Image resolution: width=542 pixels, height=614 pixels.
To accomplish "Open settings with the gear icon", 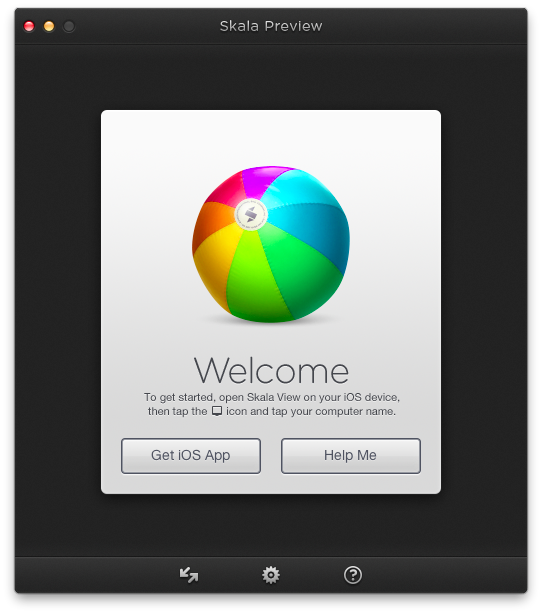I will tap(271, 575).
